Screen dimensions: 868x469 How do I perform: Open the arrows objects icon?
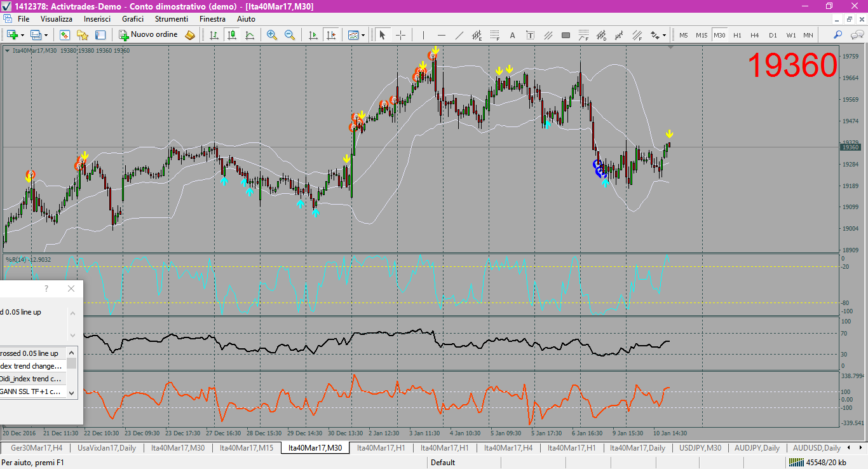[x=655, y=35]
